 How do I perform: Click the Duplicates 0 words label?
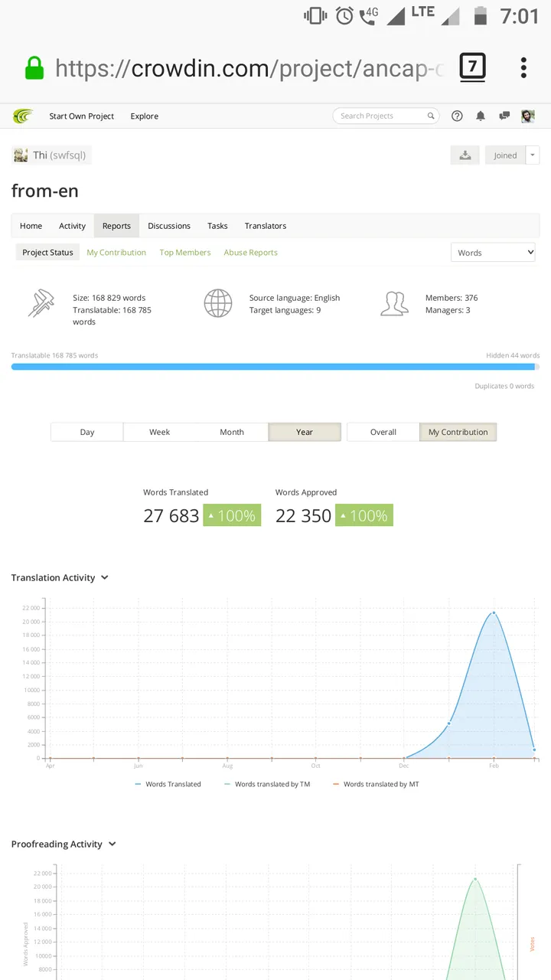(504, 386)
